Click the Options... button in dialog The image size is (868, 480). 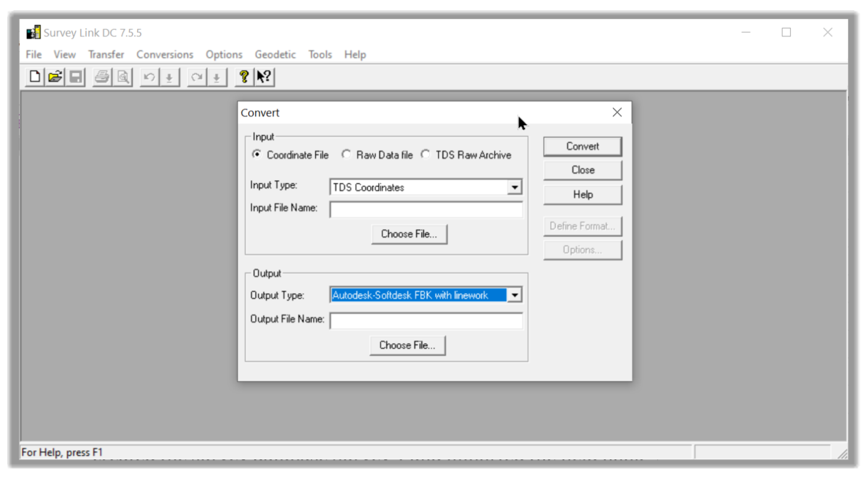(583, 250)
